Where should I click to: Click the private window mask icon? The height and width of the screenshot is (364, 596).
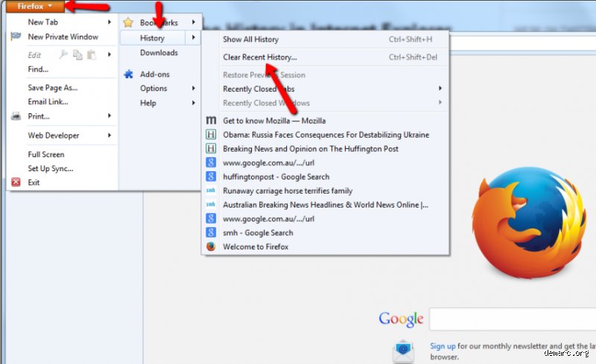tap(16, 36)
